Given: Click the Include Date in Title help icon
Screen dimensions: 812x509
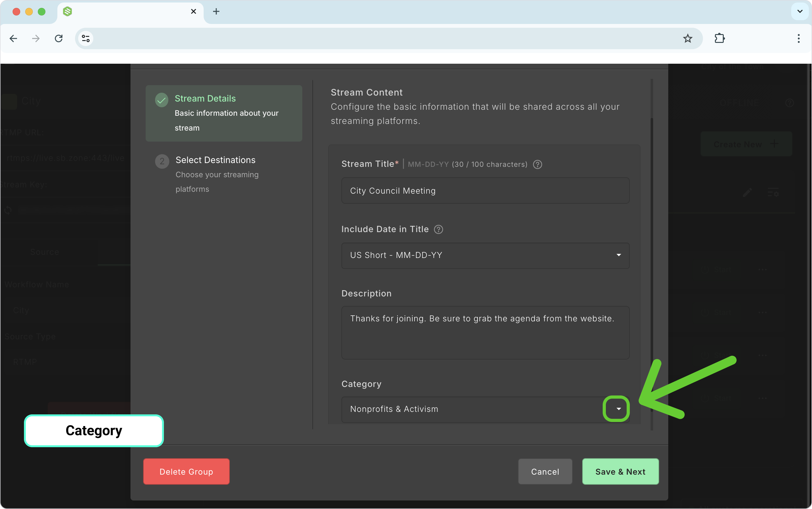Looking at the screenshot, I should [438, 229].
